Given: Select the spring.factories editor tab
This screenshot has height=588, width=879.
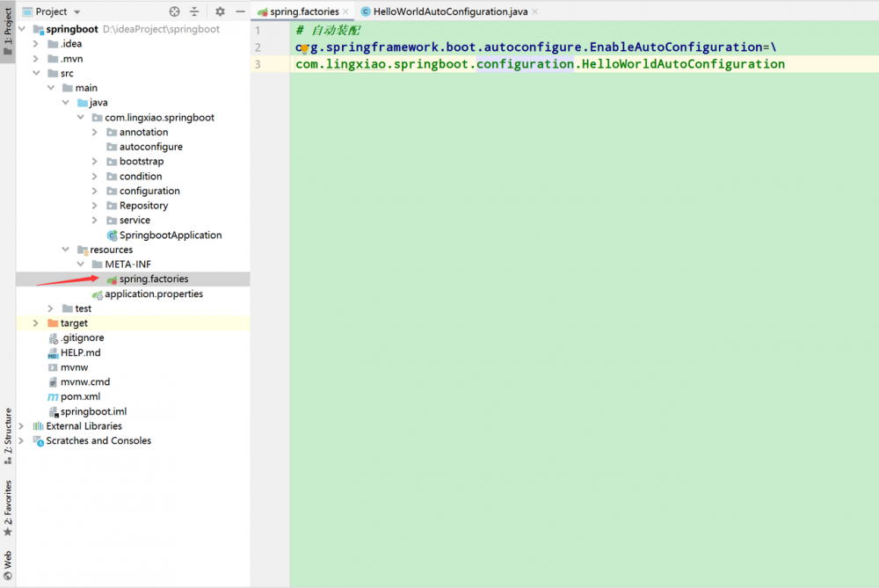Looking at the screenshot, I should click(x=302, y=13).
